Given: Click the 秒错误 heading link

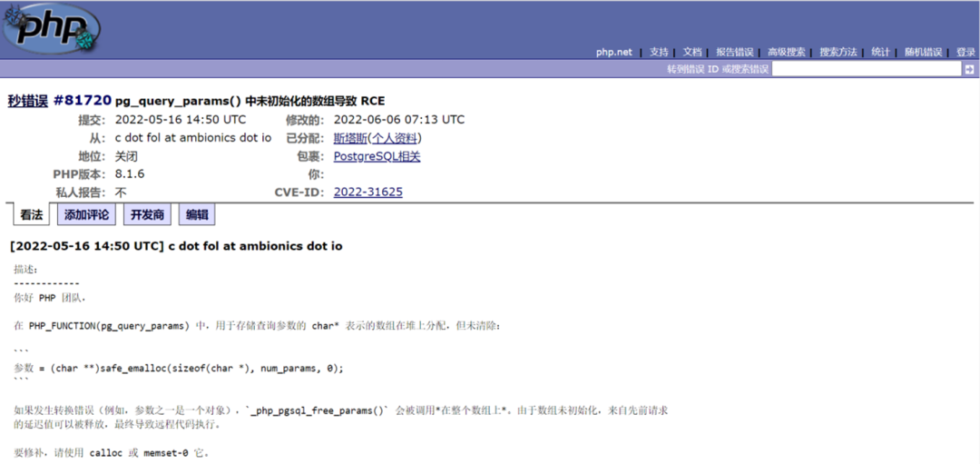Looking at the screenshot, I should click(x=27, y=102).
